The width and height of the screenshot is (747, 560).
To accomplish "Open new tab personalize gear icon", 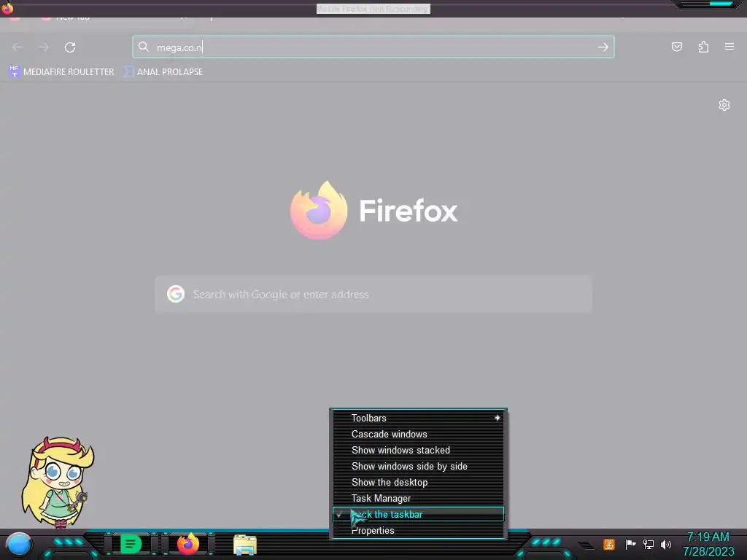I will coord(724,105).
